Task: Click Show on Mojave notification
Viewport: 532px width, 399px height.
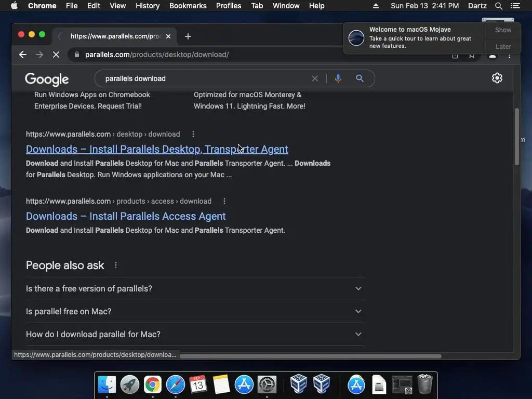Action: coord(503,30)
